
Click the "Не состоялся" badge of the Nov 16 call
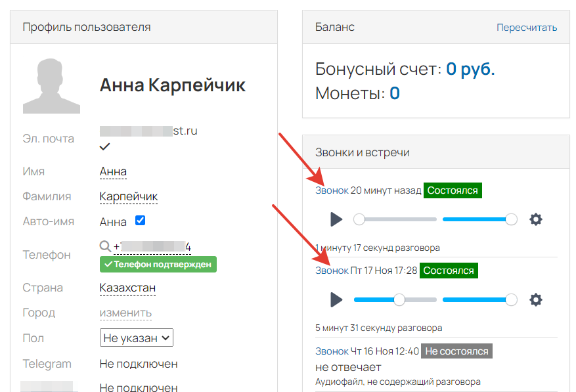click(x=456, y=351)
